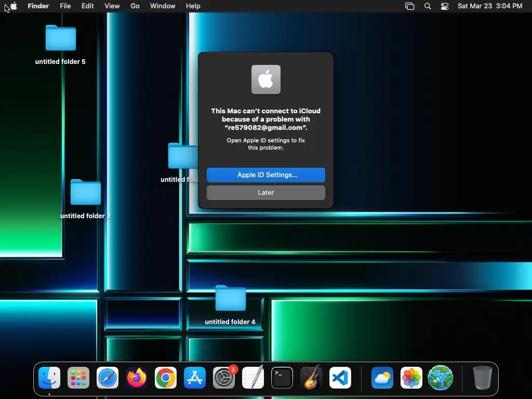Select the folder partly behind the dialog
Viewport: 532px width, 399px height.
pyautogui.click(x=180, y=163)
